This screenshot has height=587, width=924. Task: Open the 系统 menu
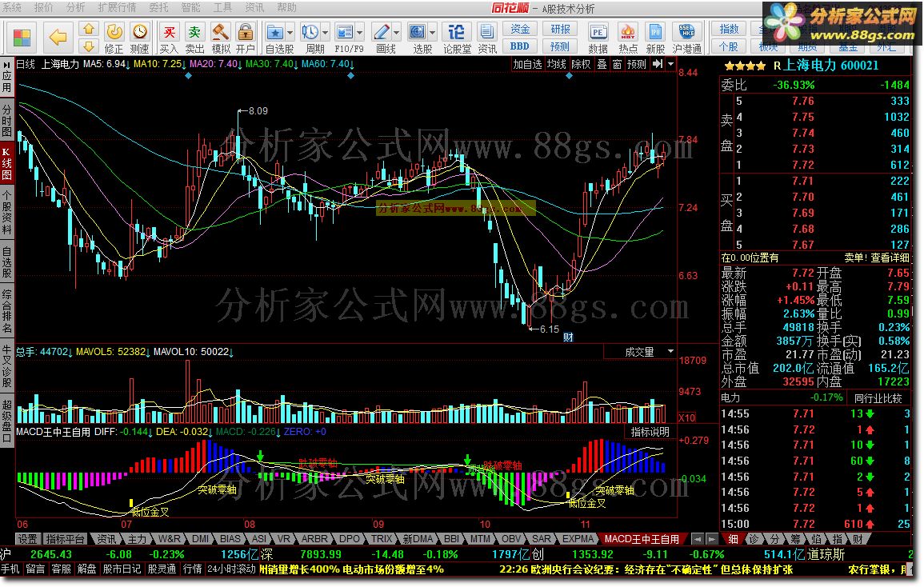click(x=12, y=7)
